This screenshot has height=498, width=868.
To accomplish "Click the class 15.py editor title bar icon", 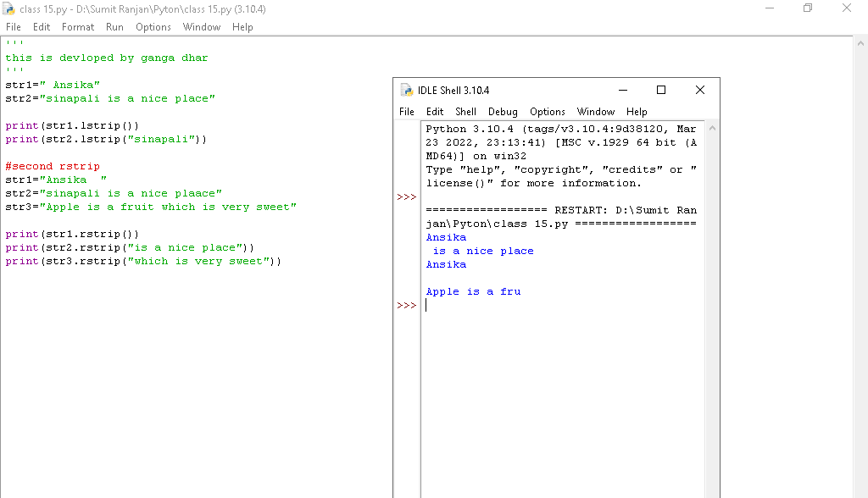I will point(10,9).
